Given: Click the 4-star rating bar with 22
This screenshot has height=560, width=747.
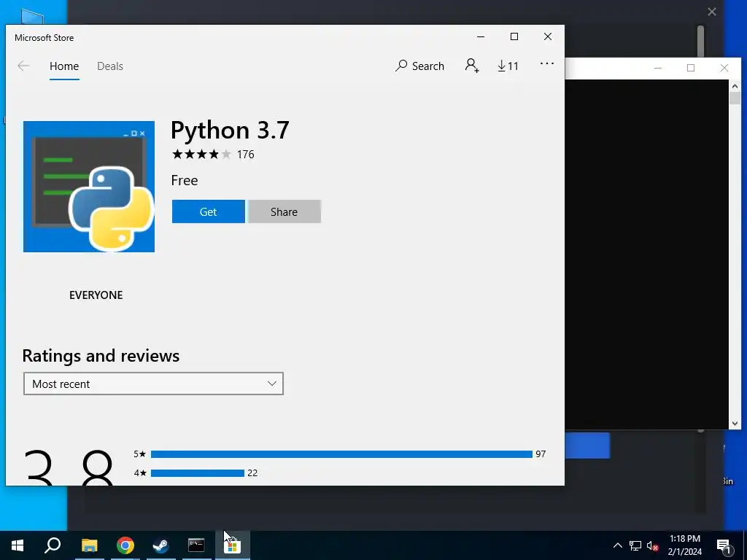Looking at the screenshot, I should coord(197,472).
